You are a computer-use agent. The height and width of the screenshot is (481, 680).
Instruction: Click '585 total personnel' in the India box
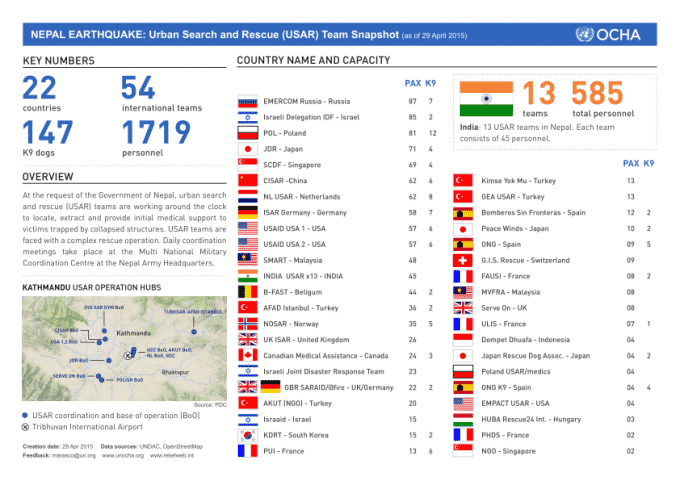[603, 99]
